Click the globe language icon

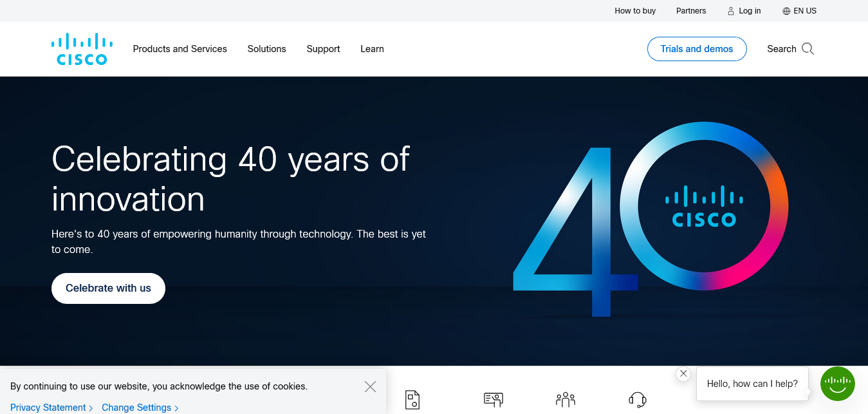click(786, 11)
